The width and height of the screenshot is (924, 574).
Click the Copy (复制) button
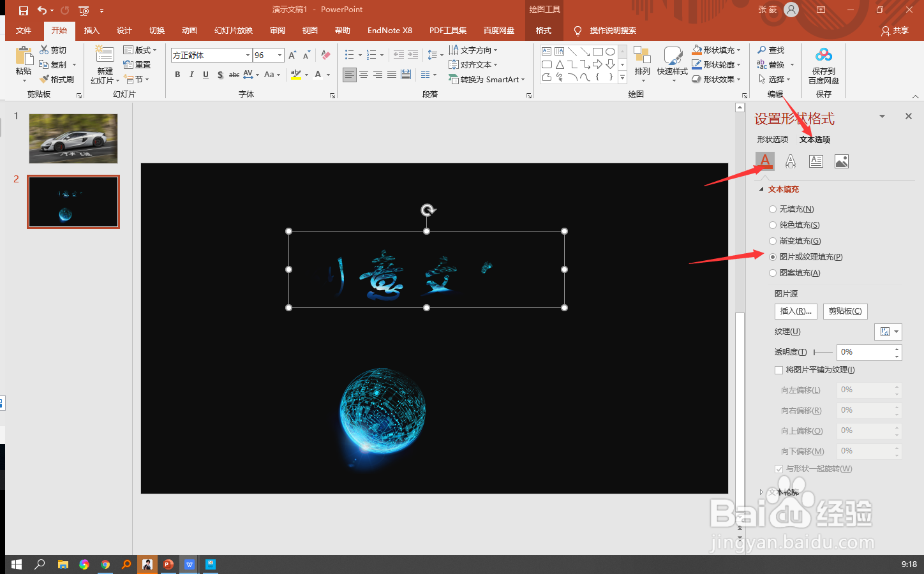pyautogui.click(x=53, y=64)
